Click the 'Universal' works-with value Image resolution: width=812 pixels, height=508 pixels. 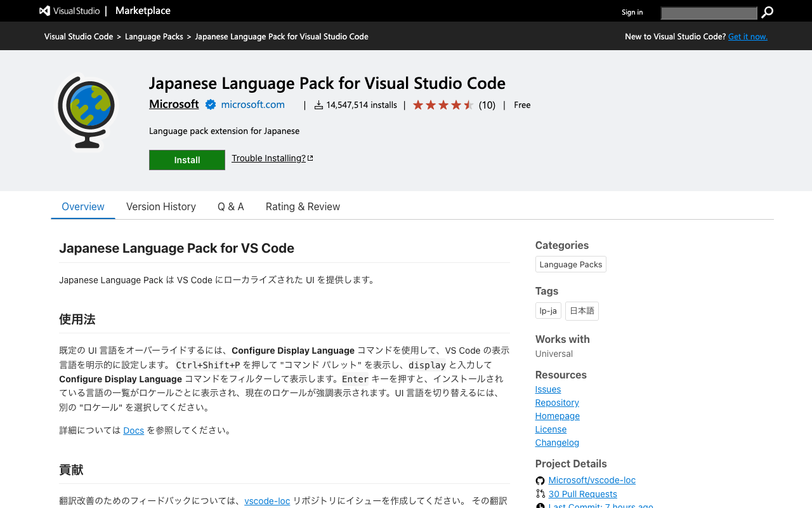pyautogui.click(x=554, y=354)
